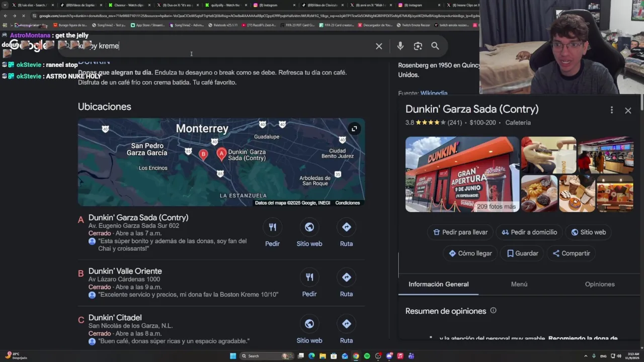The height and width of the screenshot is (362, 644).
Task: Open search by image camera icon
Action: pyautogui.click(x=418, y=46)
